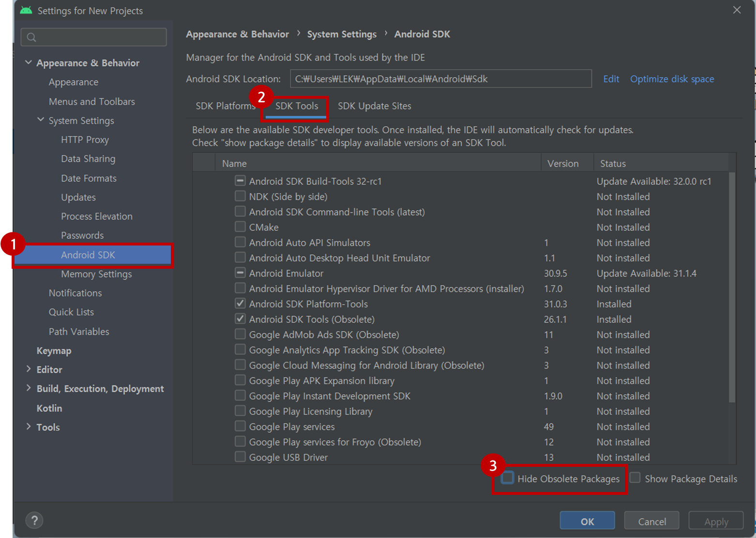Viewport: 756px width, 538px height.
Task: Expand the Editor tree node
Action: point(29,369)
